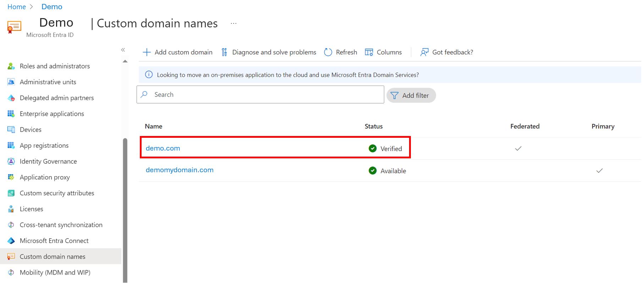644x283 pixels.
Task: Click Diagnose and solve problems label
Action: 274,52
